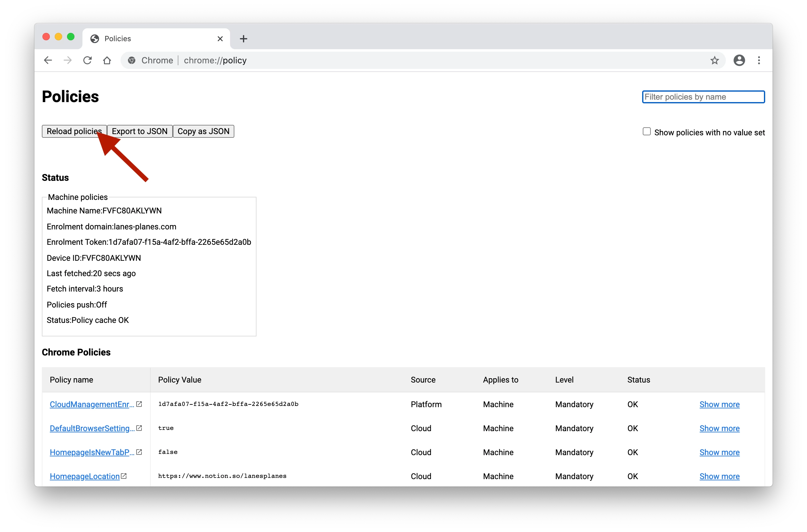This screenshot has height=532, width=807.
Task: Expand Show more for HomepageLocation row
Action: [719, 476]
